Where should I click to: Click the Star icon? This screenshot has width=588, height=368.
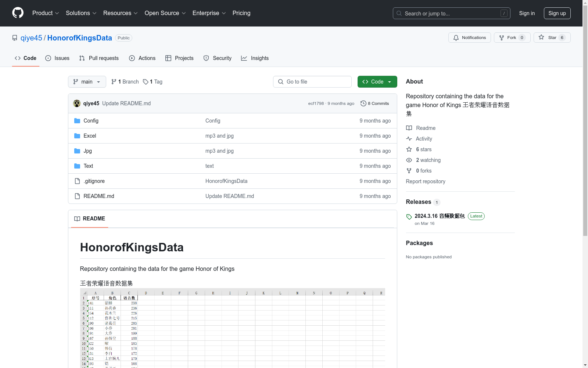pos(541,37)
